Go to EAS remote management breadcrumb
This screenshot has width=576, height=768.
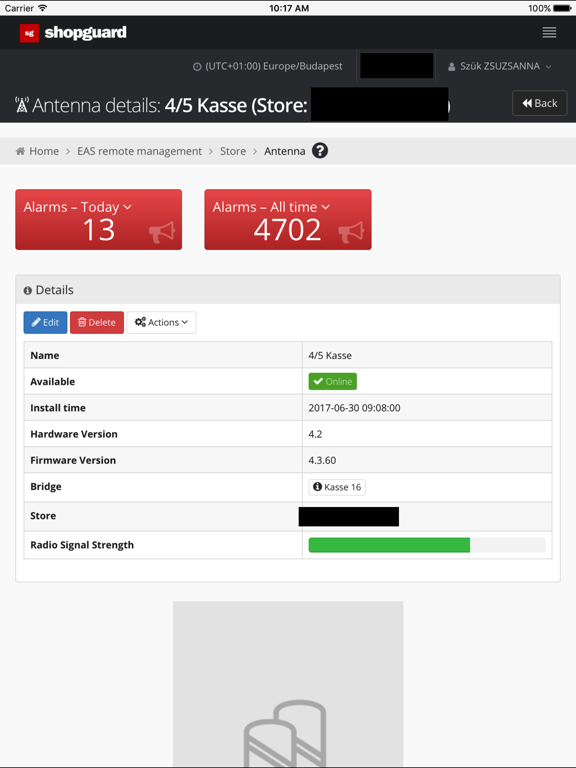pyautogui.click(x=139, y=151)
